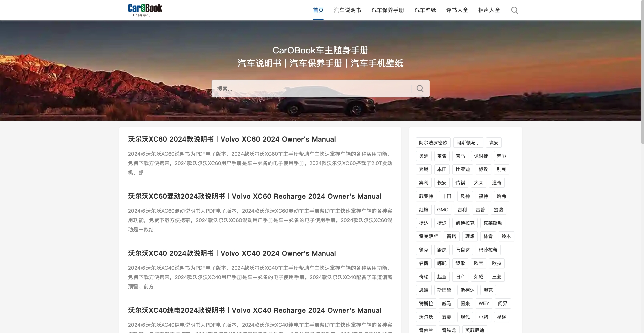The width and height of the screenshot is (644, 333).
Task: Navigate to 相声大全
Action: 489,10
